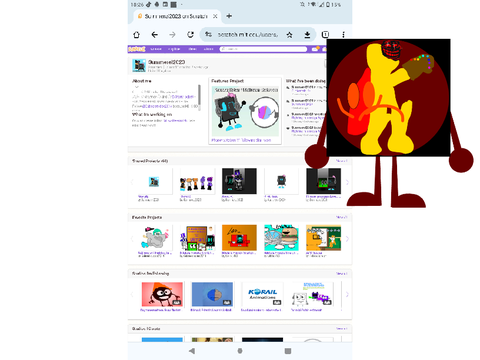The image size is (480, 360).
Task: Click the Scratch logo in navbar
Action: tap(137, 49)
